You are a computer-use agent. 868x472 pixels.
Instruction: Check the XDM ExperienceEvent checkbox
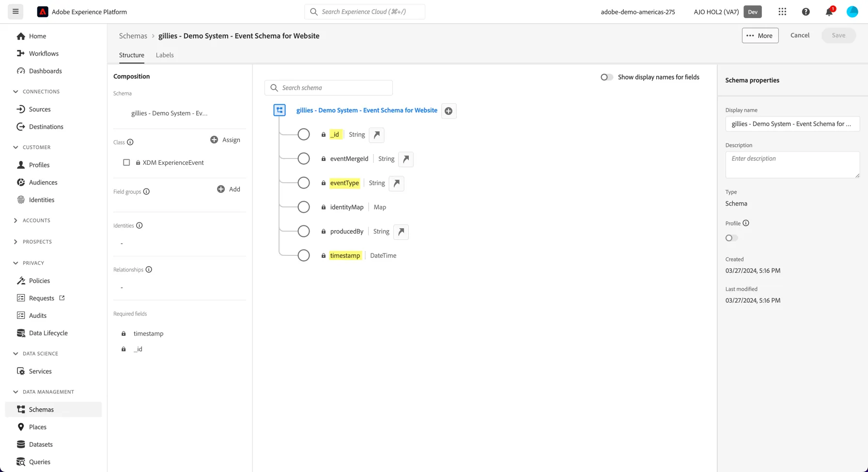point(126,163)
